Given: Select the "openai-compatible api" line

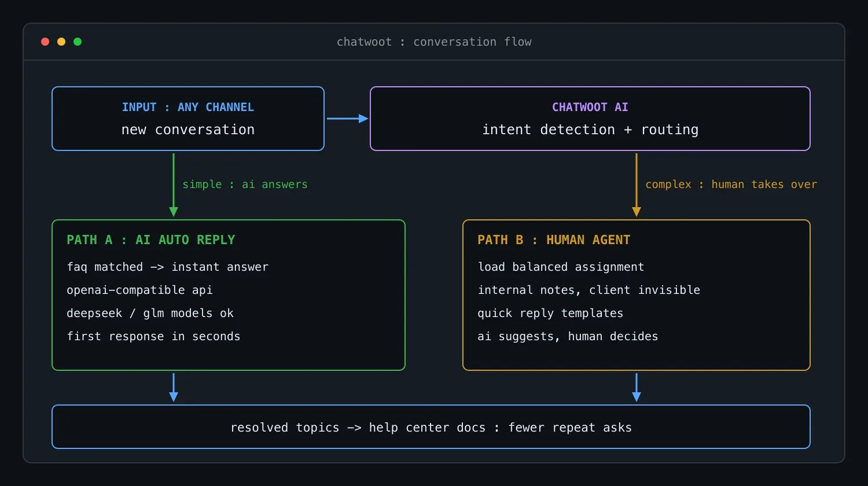Looking at the screenshot, I should (139, 290).
